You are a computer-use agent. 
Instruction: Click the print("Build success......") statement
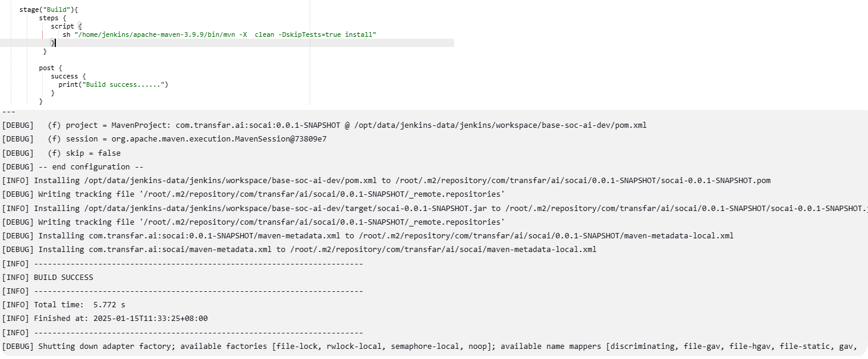pos(113,85)
